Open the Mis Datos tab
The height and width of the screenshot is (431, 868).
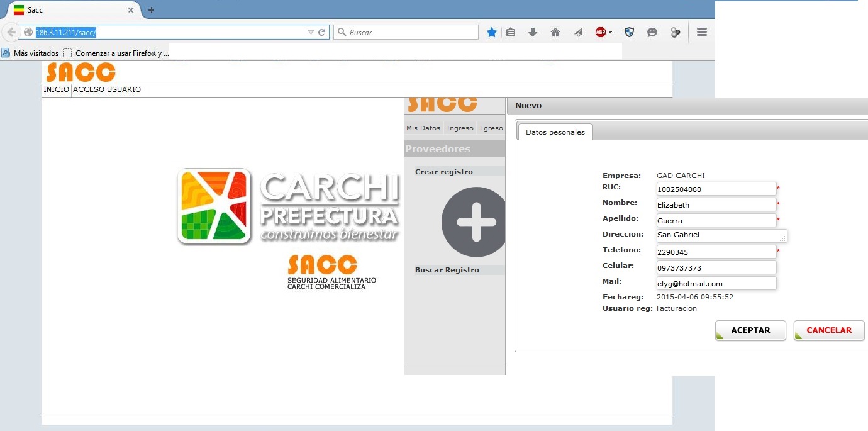click(x=423, y=128)
